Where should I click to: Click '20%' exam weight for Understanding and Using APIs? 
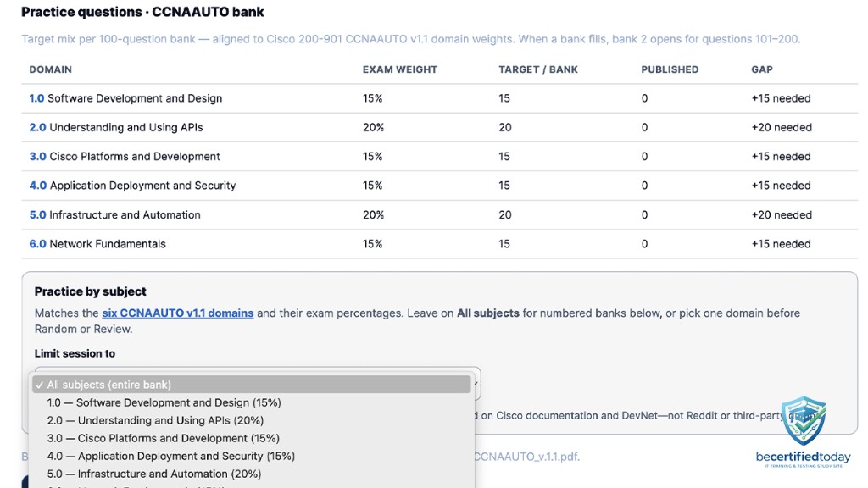coord(373,127)
